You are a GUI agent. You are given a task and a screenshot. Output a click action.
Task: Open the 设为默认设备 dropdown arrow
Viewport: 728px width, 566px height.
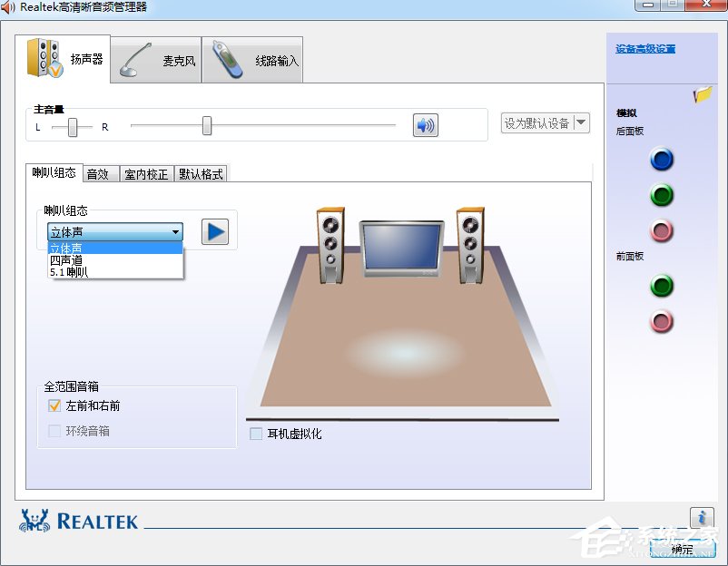pyautogui.click(x=582, y=122)
